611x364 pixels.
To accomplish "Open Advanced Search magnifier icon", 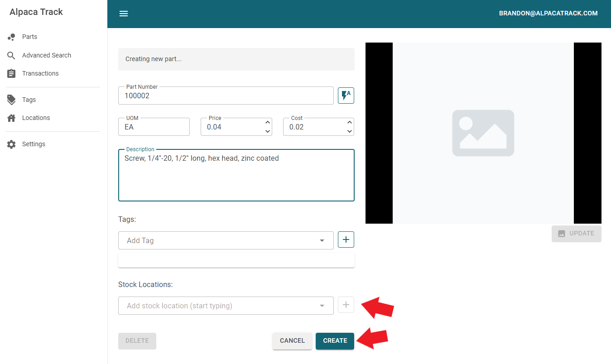I will pos(11,55).
